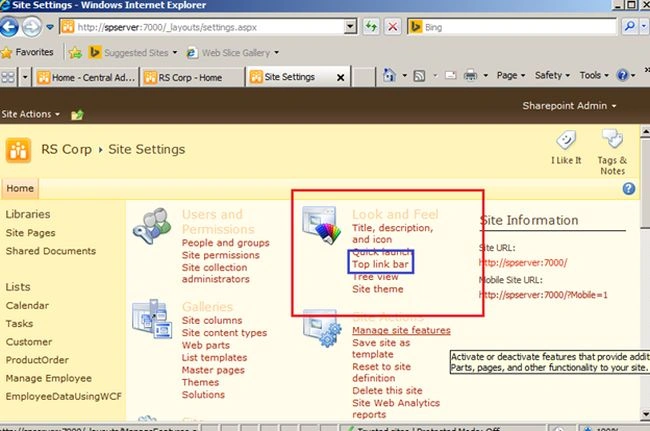Open the address bar dropdown arrow
This screenshot has width=650, height=431.
click(x=350, y=27)
